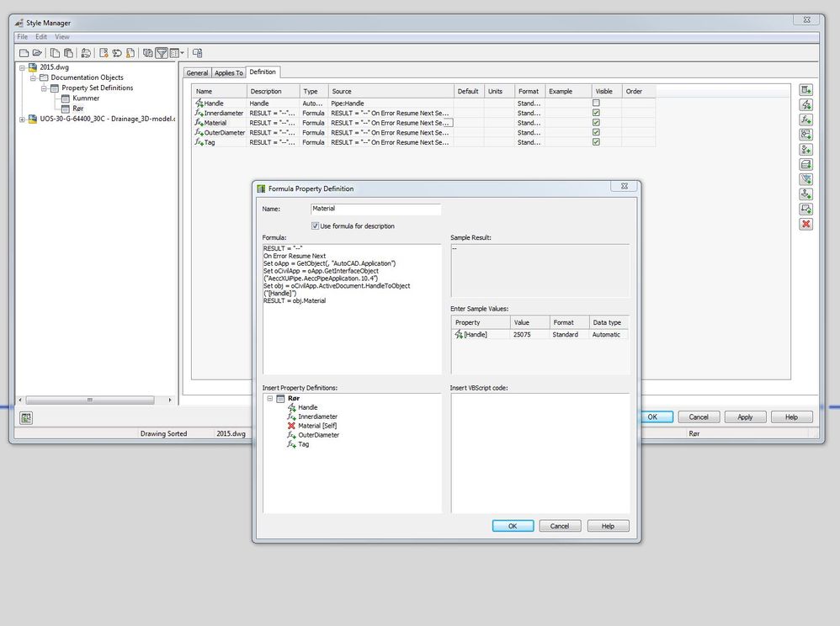Click Add Automatic Property Definition lightning icon

[x=805, y=105]
